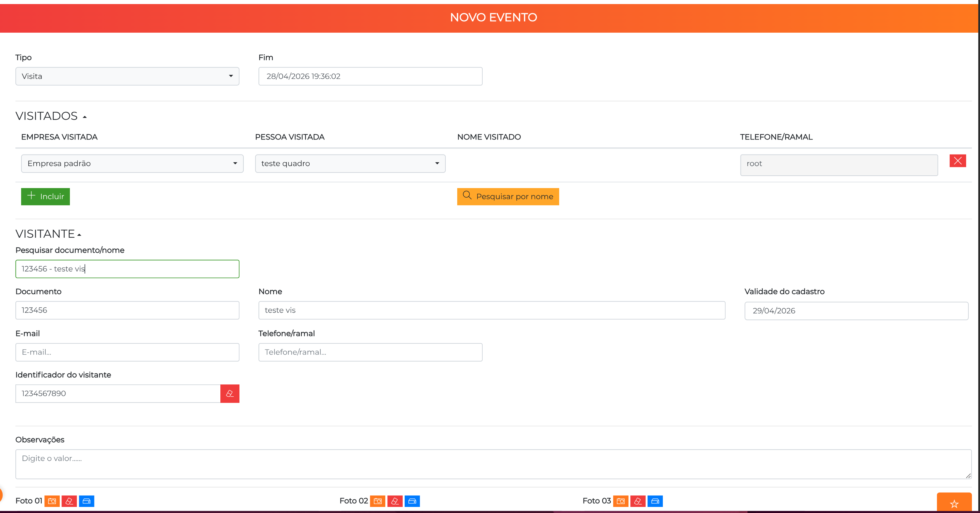Click the blue drive icon for Foto 01
The width and height of the screenshot is (980, 513).
click(86, 501)
